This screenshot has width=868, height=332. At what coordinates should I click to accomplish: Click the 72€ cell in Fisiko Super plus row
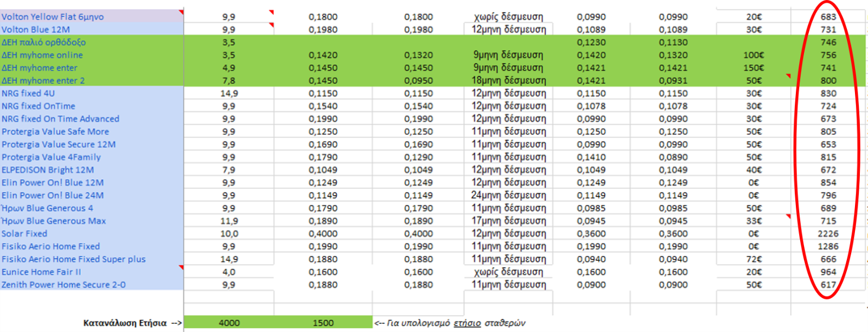tap(754, 259)
